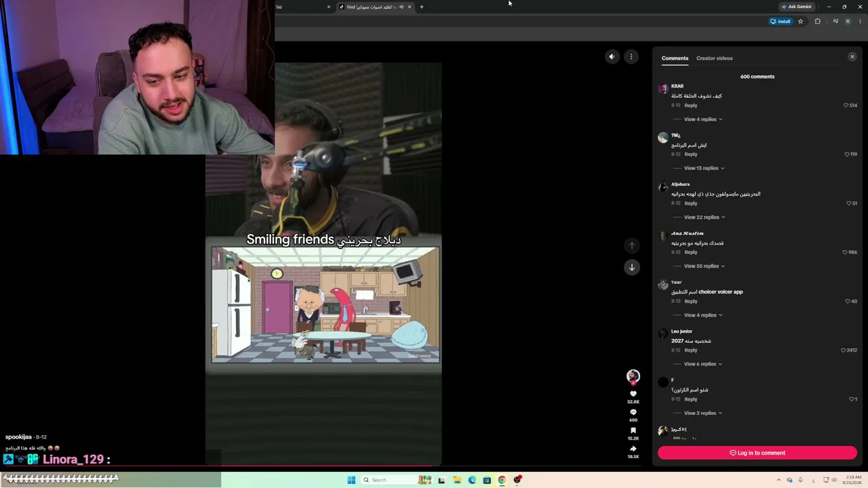
Task: Open Microsoft Store from the taskbar
Action: [x=487, y=480]
